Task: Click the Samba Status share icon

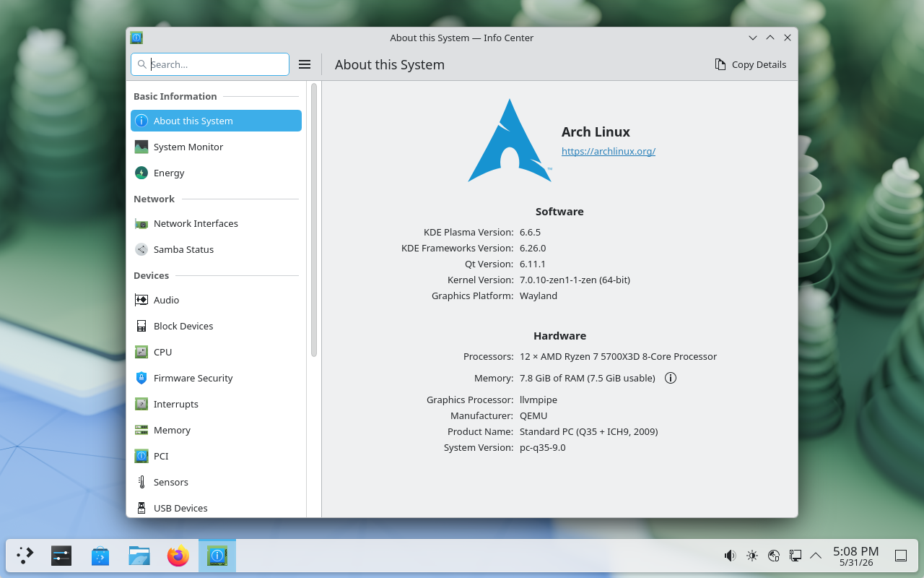Action: (141, 249)
